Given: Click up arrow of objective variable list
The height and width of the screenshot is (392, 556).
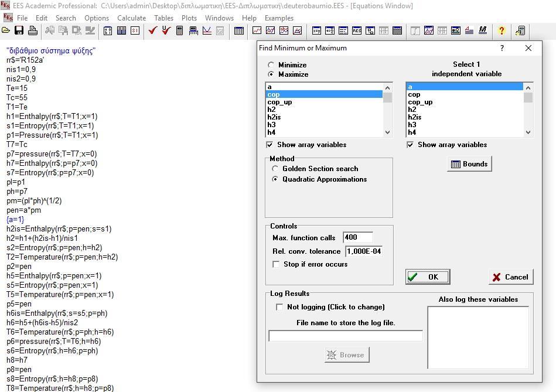Looking at the screenshot, I should coord(388,88).
